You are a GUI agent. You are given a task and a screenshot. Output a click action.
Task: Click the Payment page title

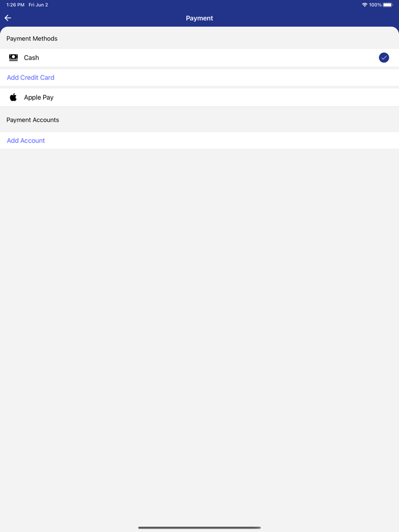coord(199,18)
